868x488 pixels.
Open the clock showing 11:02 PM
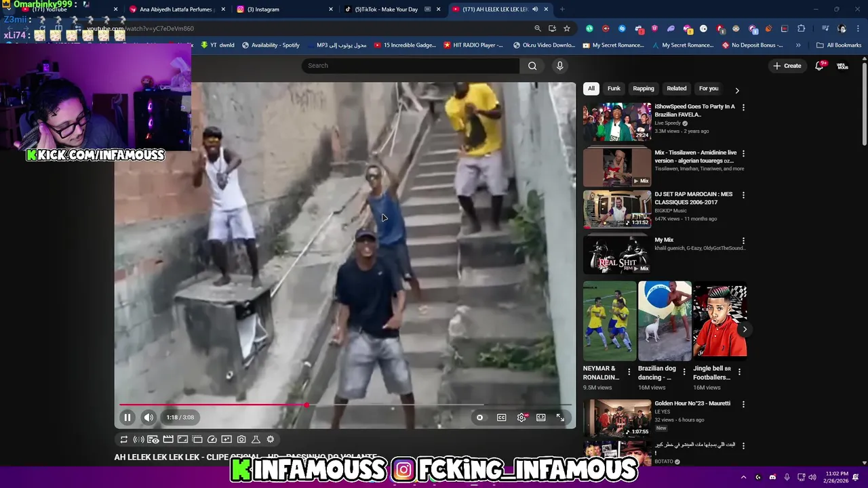[836, 477]
